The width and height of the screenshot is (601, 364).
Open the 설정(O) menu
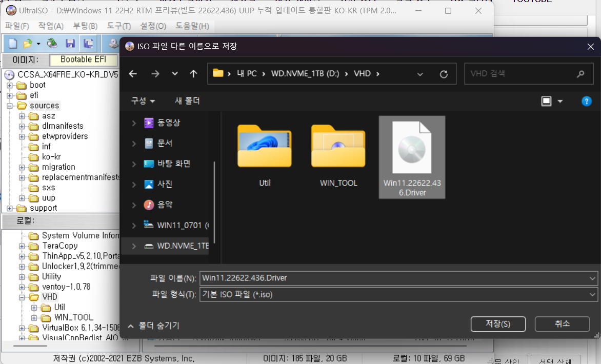coord(153,26)
